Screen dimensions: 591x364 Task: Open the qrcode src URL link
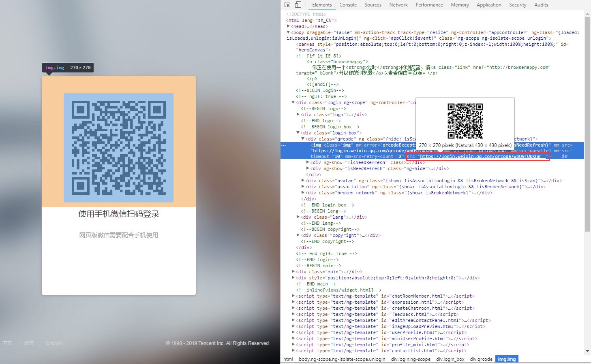point(483,156)
